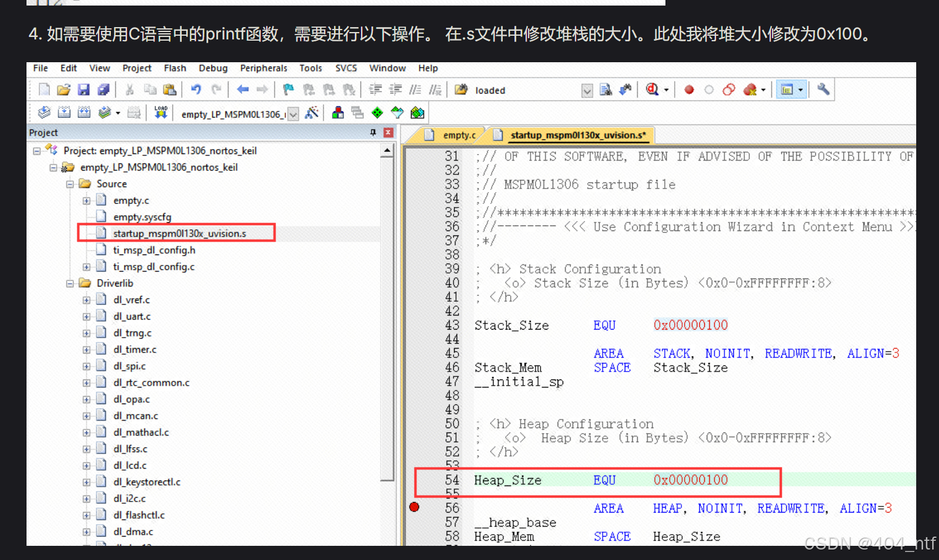Disable all breakpoints
Image resolution: width=939 pixels, height=560 pixels.
[729, 90]
